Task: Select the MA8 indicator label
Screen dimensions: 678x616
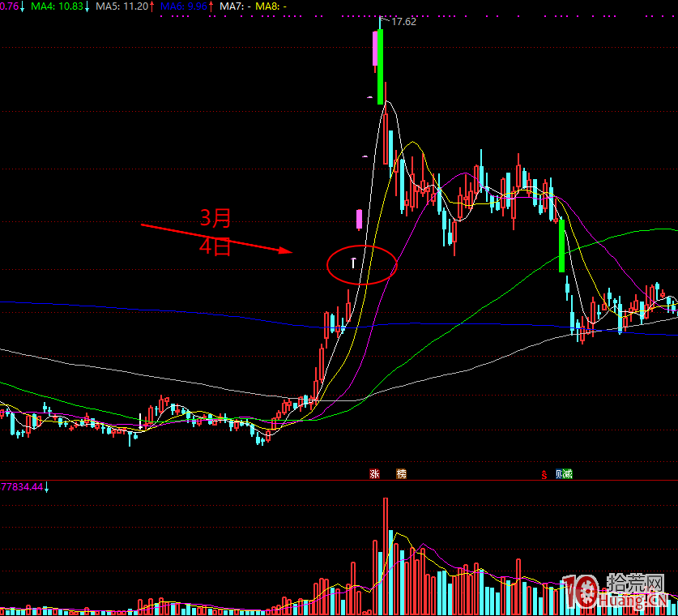Action: point(271,6)
